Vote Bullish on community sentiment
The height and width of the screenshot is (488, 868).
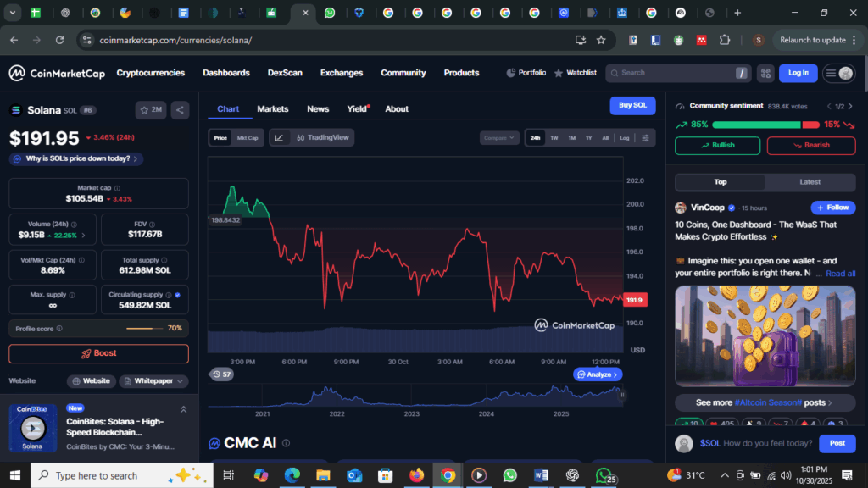[x=717, y=145]
